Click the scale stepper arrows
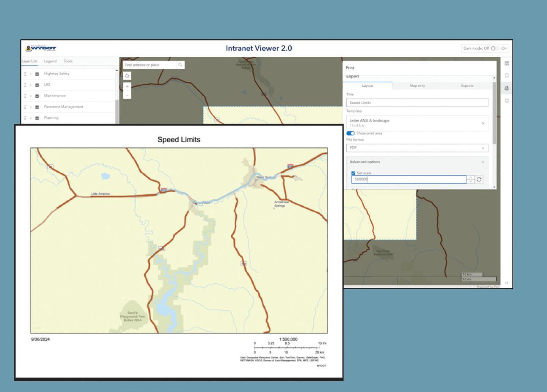This screenshot has width=547, height=392. 470,179
